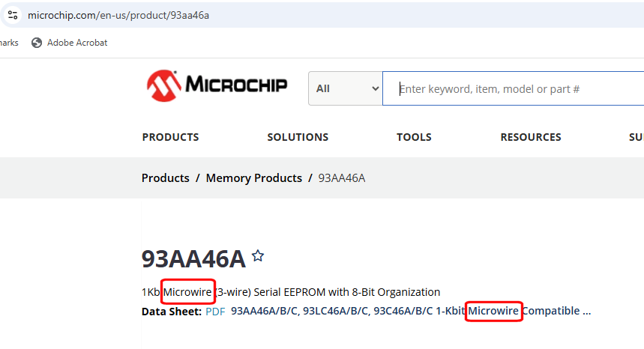
Task: Click the site information icon in address bar
Action: point(13,15)
